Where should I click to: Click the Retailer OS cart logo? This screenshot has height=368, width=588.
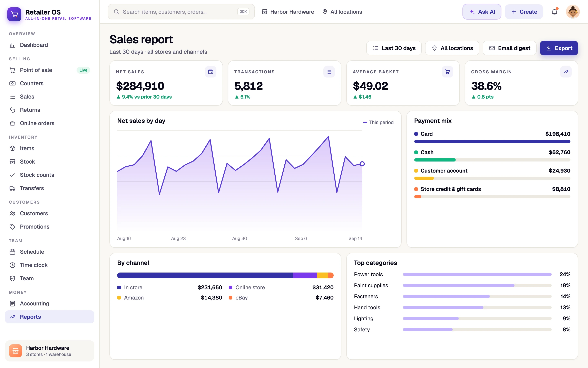[x=14, y=14]
